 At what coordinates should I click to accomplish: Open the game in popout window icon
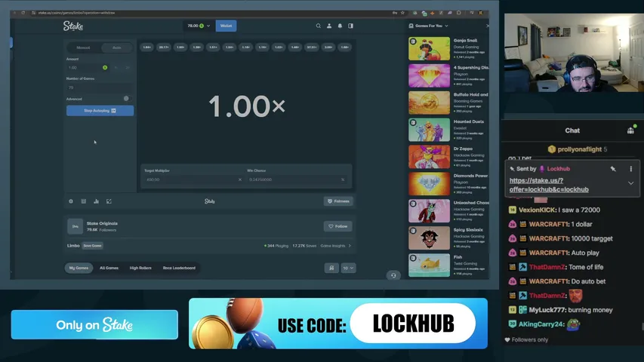109,201
